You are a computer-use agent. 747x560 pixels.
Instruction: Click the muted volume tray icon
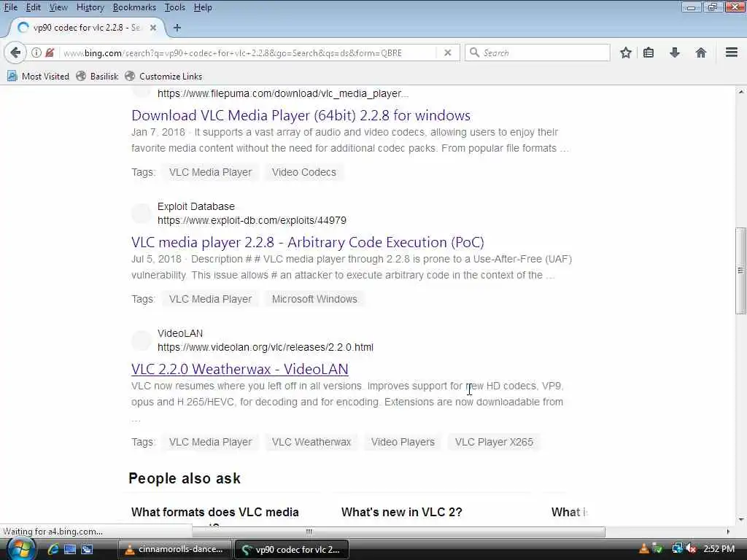691,549
